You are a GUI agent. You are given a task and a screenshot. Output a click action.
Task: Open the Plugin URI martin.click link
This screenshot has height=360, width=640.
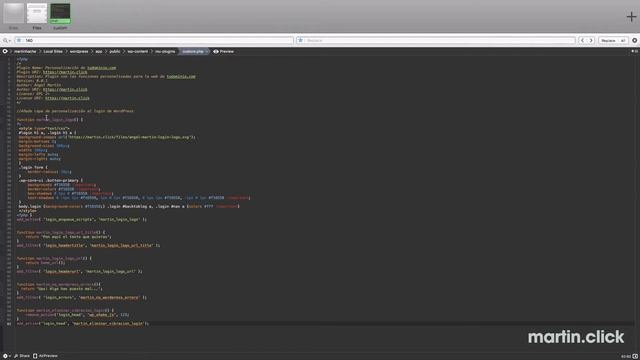pyautogui.click(x=65, y=72)
